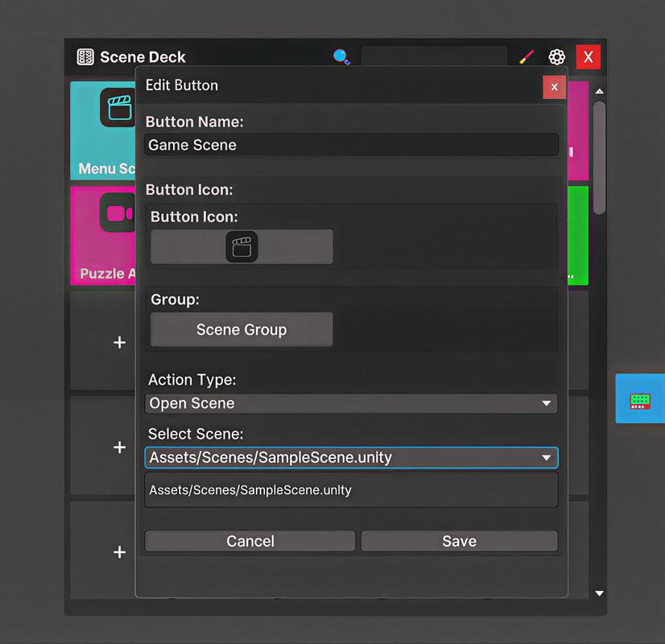The image size is (665, 644).
Task: Click the top plus tile to add a button
Action: click(119, 342)
